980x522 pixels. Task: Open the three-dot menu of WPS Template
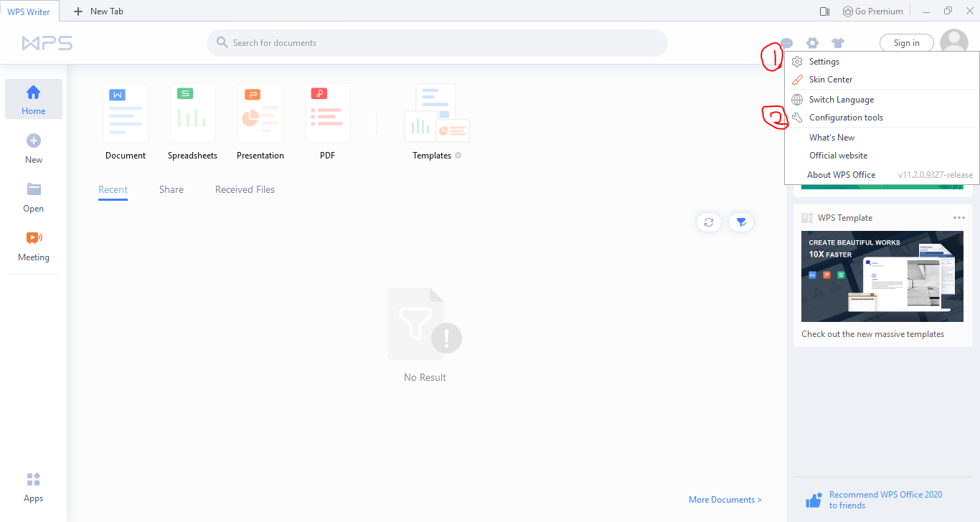point(959,218)
